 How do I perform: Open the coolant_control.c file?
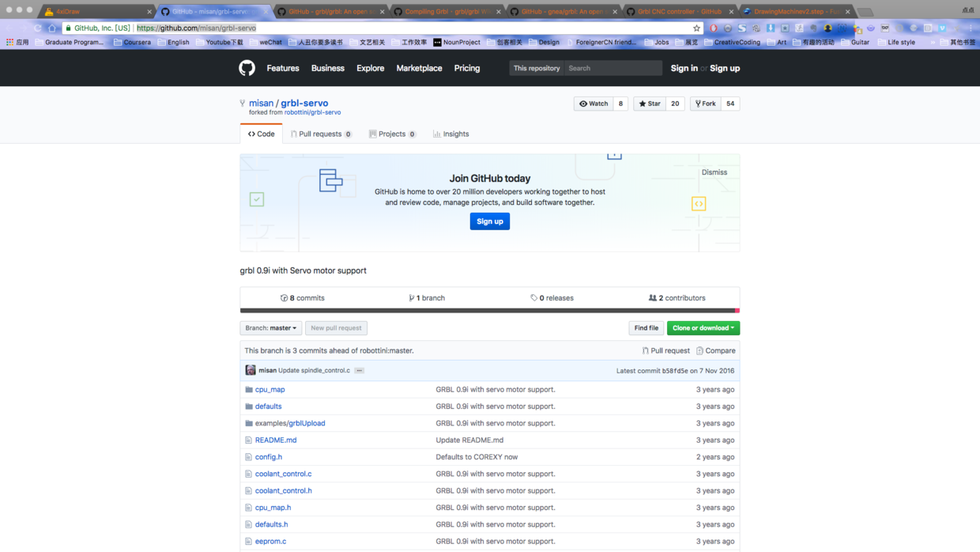click(283, 474)
